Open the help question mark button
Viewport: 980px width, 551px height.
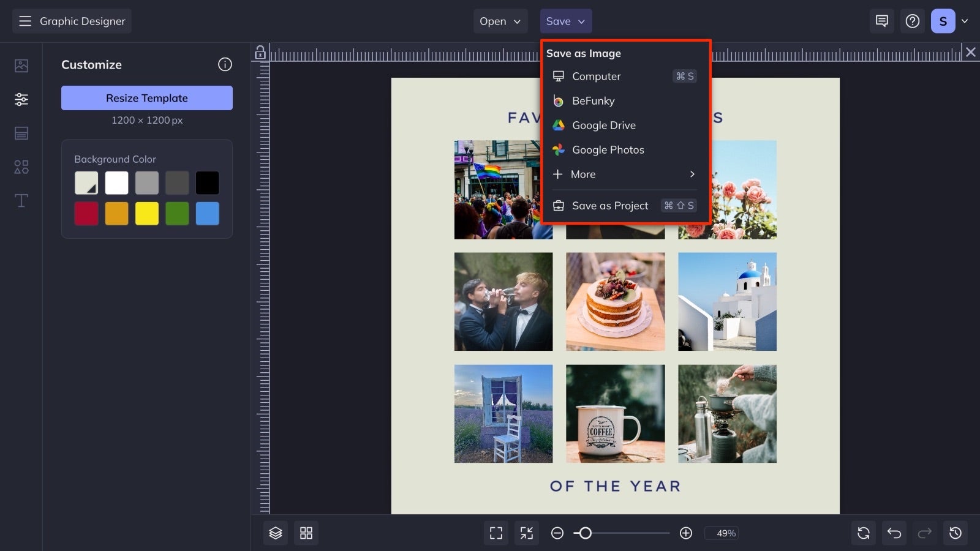pyautogui.click(x=913, y=20)
